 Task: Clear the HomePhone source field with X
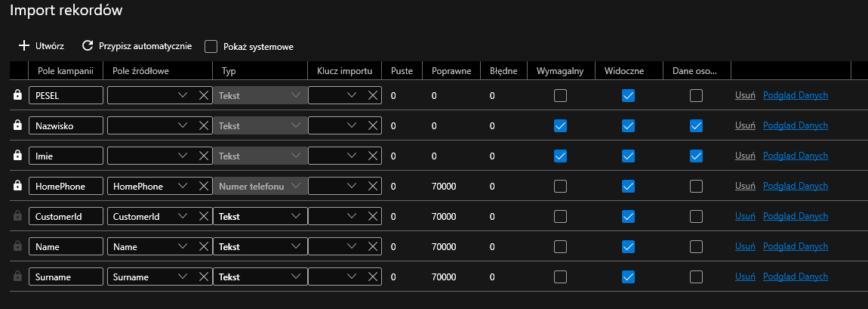pyautogui.click(x=203, y=186)
